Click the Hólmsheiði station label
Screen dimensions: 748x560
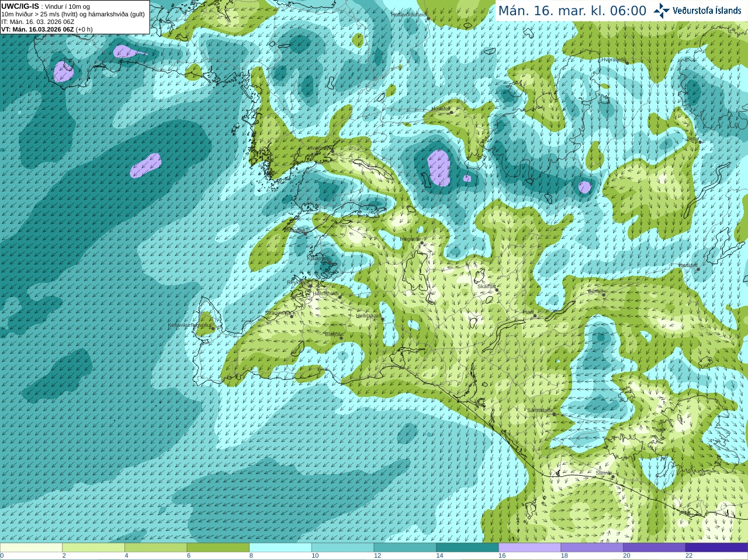(325, 293)
